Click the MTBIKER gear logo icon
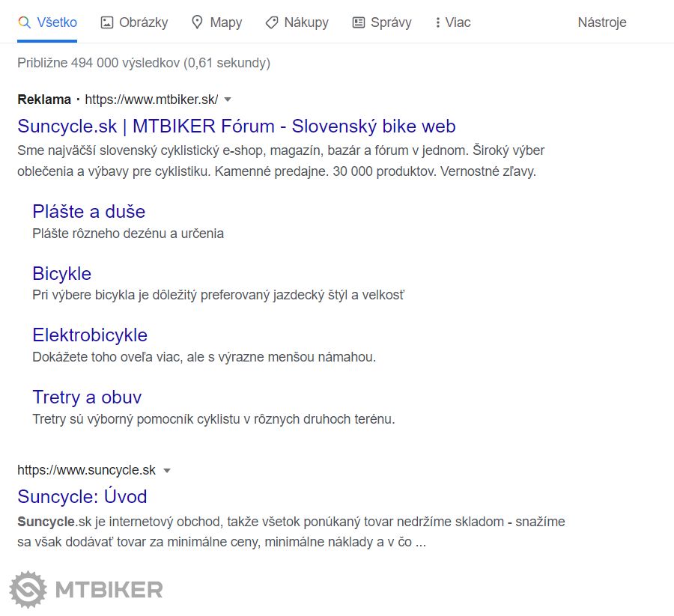The height and width of the screenshot is (616, 674). pos(28,589)
